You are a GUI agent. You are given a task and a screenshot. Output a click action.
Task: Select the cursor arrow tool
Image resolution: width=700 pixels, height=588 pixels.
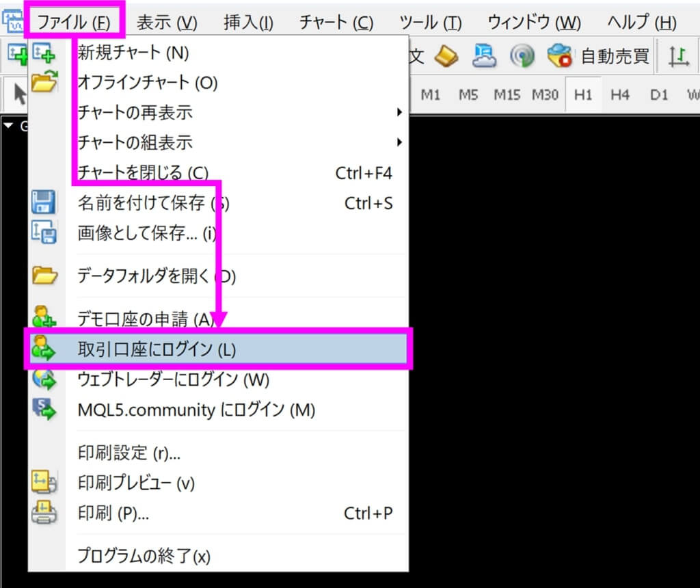[x=20, y=94]
